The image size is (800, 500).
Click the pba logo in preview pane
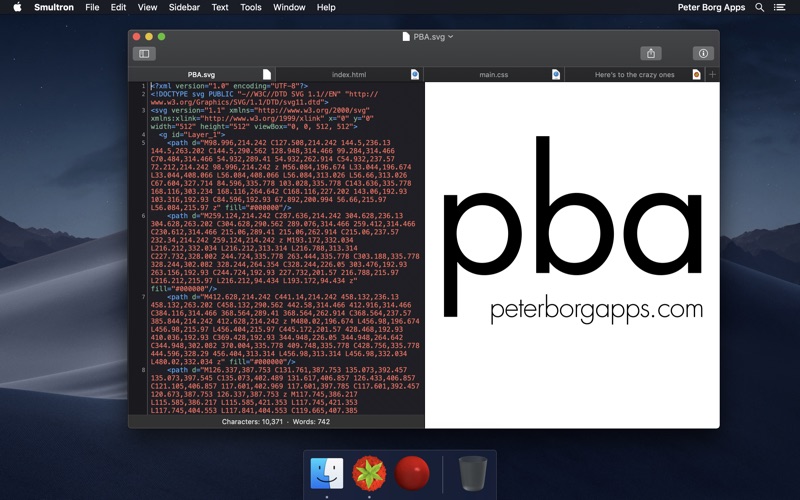tap(572, 227)
